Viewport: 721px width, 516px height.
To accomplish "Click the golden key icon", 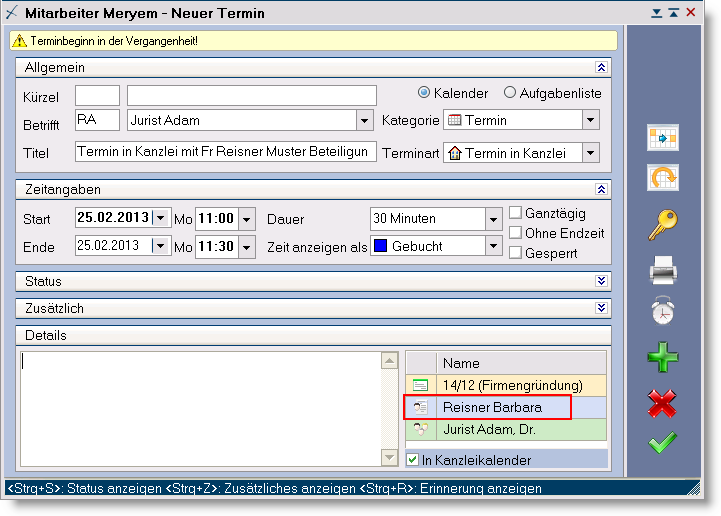I will pos(662,225).
